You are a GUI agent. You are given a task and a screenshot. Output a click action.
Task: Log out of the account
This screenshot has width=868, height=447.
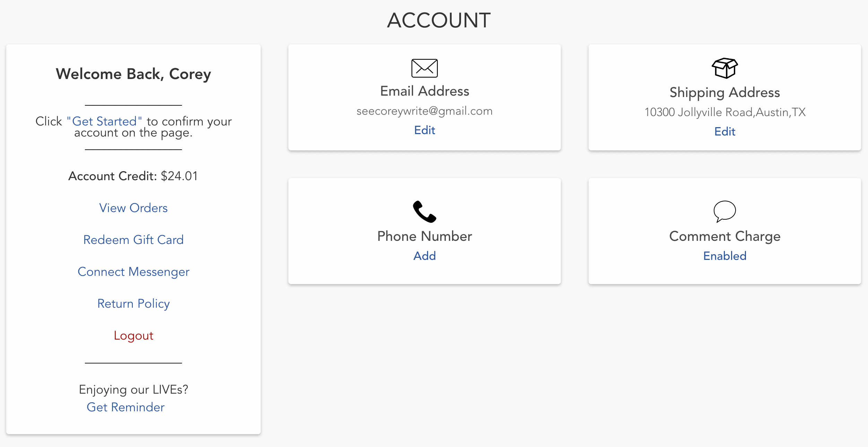tap(133, 335)
